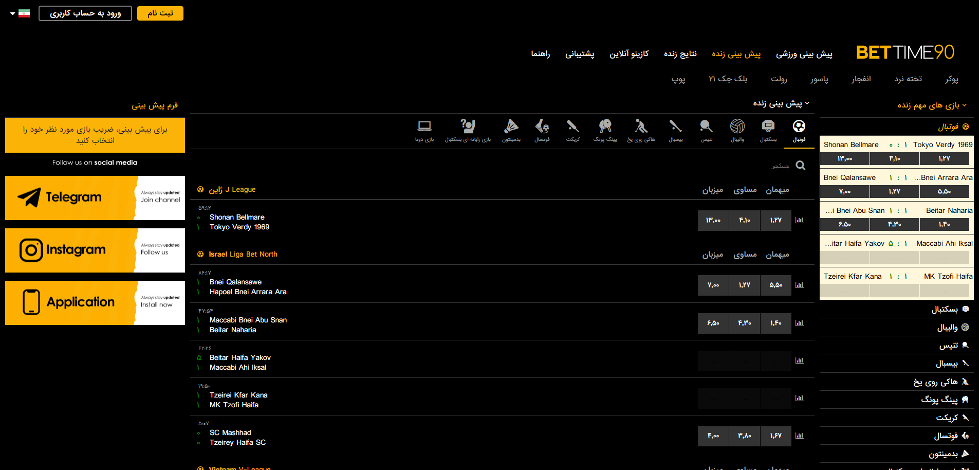
Task: Go to the پوکر game tab
Action: click(951, 79)
